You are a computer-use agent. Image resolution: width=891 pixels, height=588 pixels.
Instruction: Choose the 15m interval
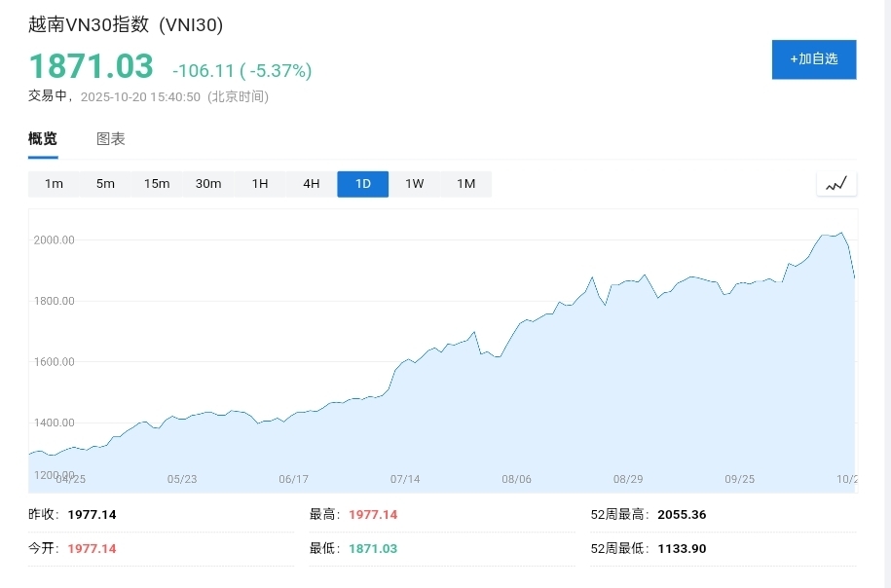[x=157, y=184]
